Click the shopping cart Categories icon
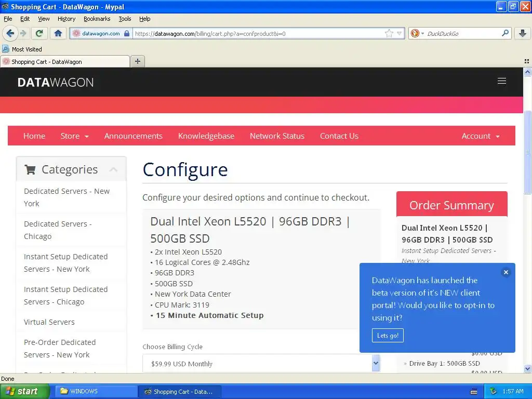The height and width of the screenshot is (399, 532). pos(30,169)
